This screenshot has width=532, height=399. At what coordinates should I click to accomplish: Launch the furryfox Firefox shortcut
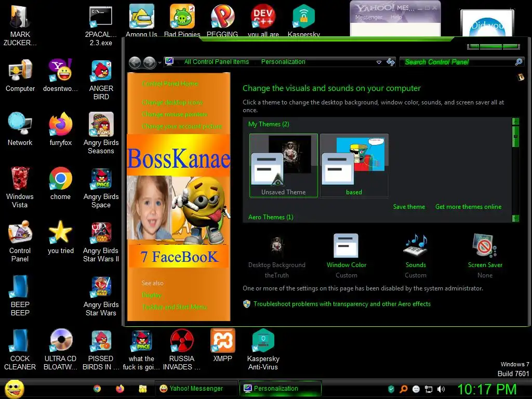(x=60, y=129)
